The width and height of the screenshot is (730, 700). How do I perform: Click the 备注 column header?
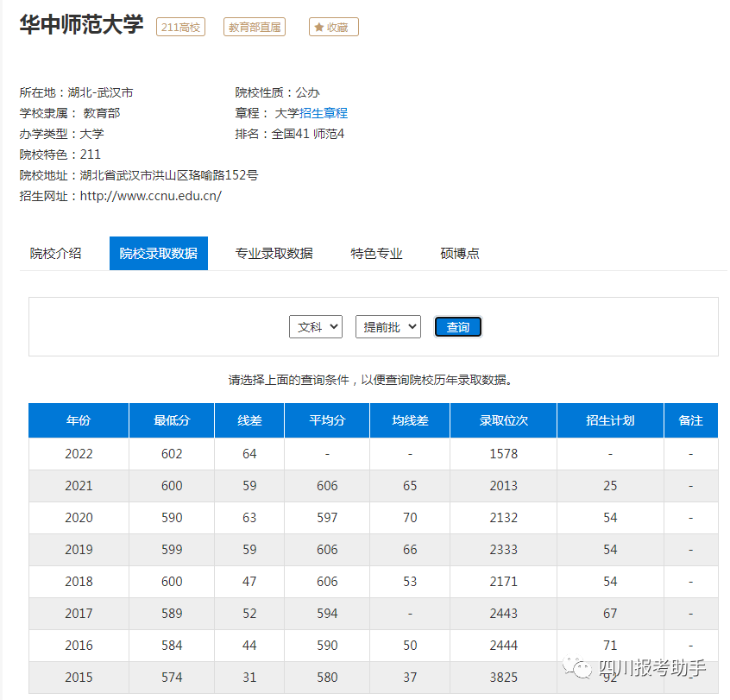691,420
